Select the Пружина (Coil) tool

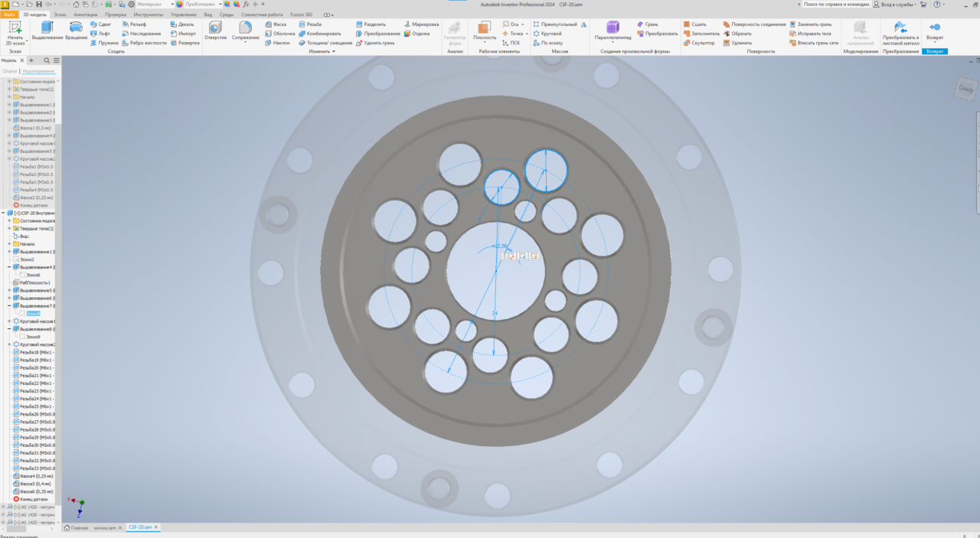pos(104,43)
